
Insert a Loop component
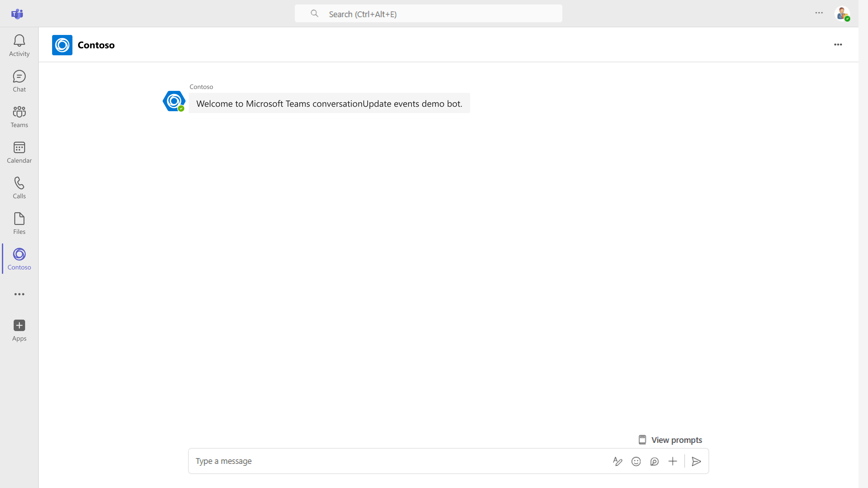pyautogui.click(x=654, y=461)
